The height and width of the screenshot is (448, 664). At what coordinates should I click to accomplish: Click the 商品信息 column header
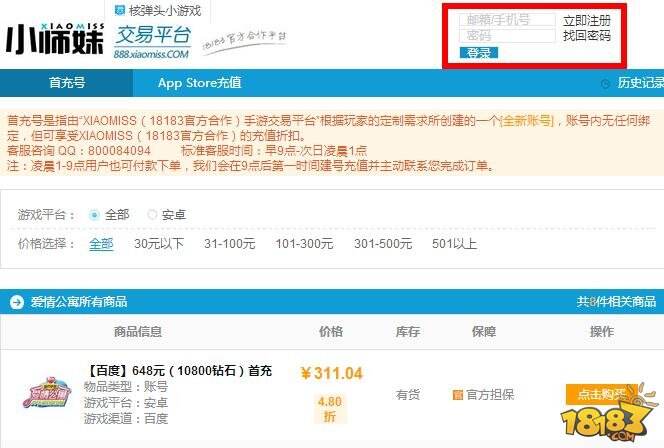(138, 332)
